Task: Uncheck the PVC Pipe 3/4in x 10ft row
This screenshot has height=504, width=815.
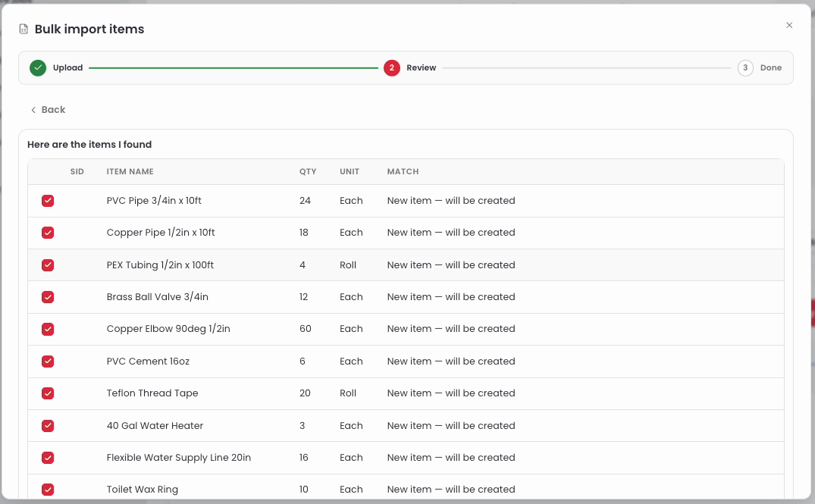Action: pyautogui.click(x=48, y=201)
